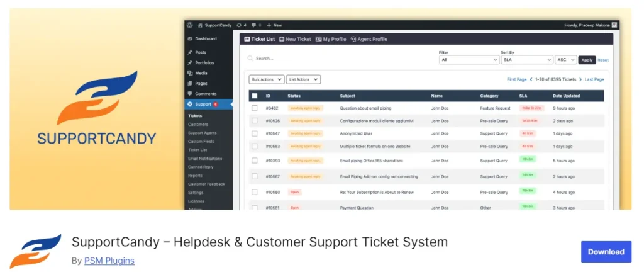This screenshot has height=277, width=644.
Task: Open the Sort By dropdown set to SLA
Action: 527,60
